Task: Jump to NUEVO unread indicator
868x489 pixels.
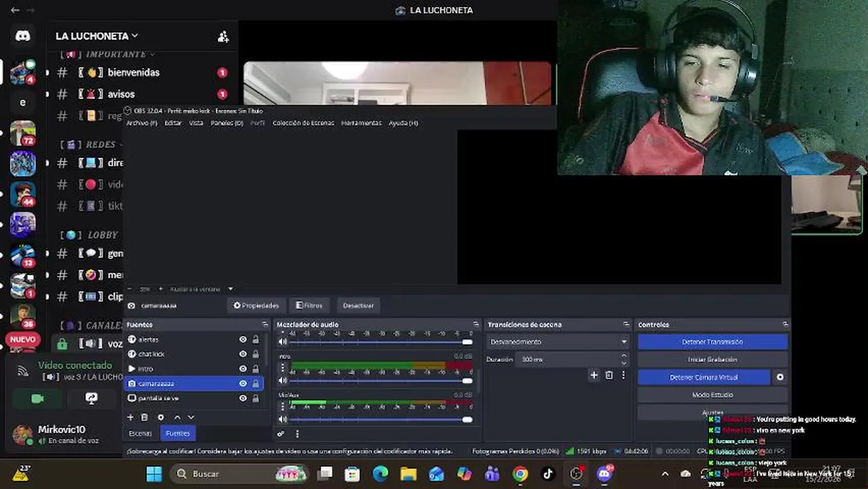Action: click(22, 339)
